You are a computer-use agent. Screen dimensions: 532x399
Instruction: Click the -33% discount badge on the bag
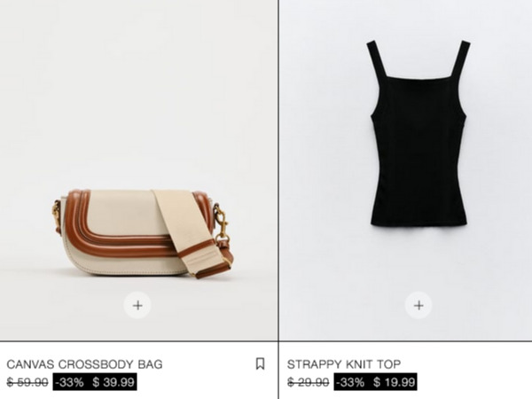tap(69, 382)
